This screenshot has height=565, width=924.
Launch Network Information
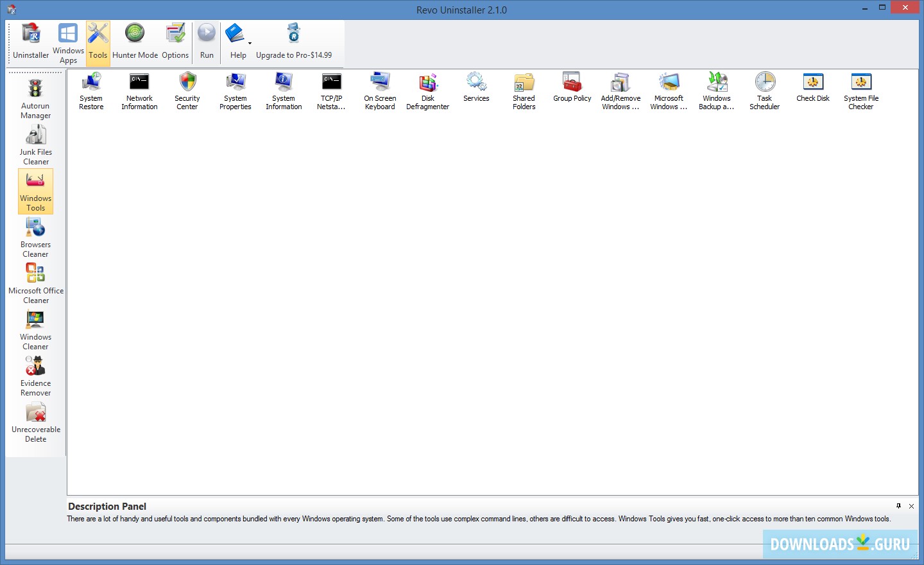click(x=139, y=91)
